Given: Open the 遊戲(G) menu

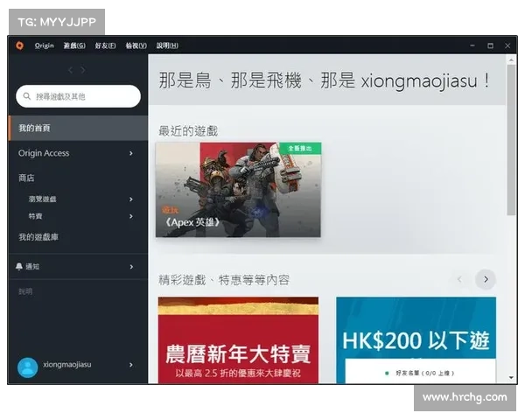Looking at the screenshot, I should point(74,45).
